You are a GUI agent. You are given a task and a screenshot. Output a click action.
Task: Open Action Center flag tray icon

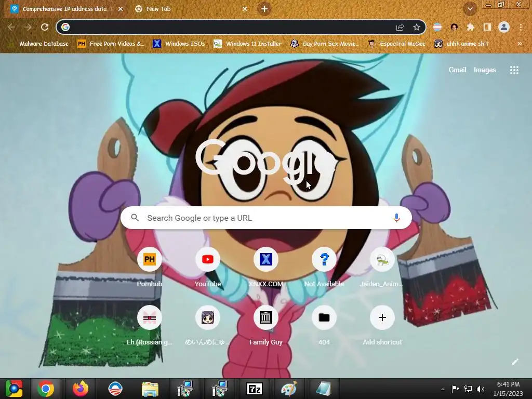(455, 389)
